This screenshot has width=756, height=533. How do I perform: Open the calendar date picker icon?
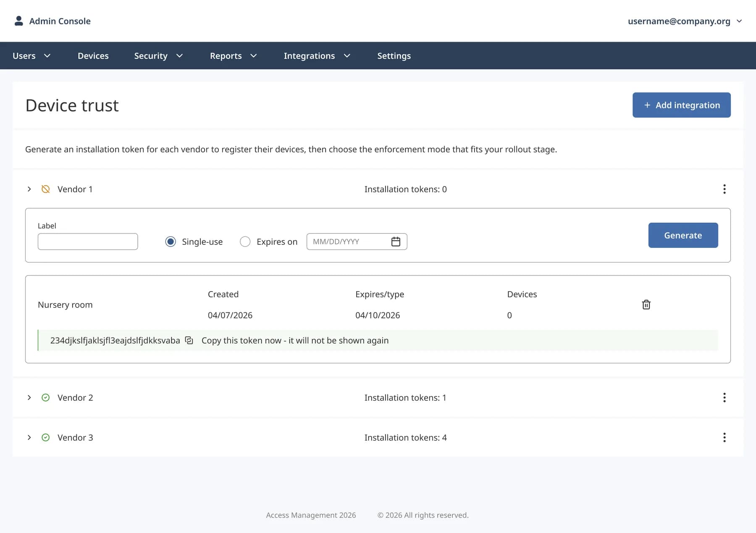coord(396,242)
